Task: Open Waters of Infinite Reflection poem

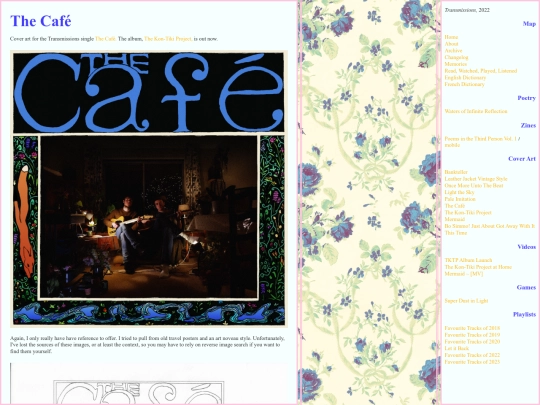Action: click(476, 111)
